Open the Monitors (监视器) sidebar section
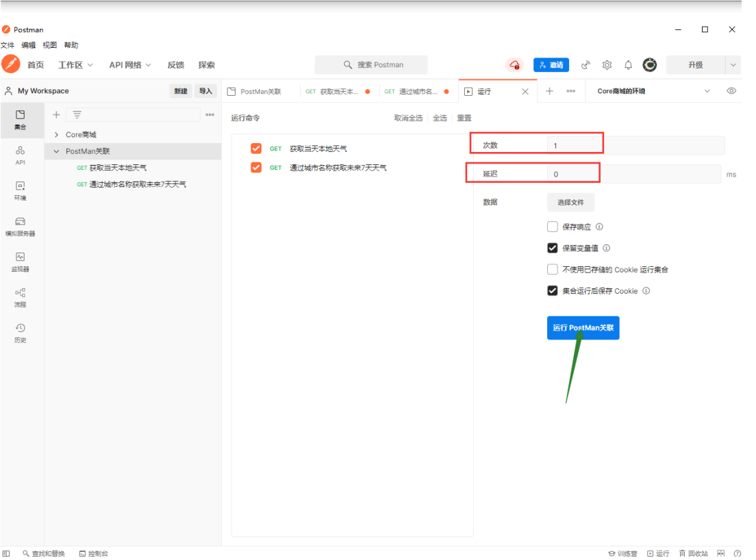756x560 pixels. pyautogui.click(x=21, y=262)
